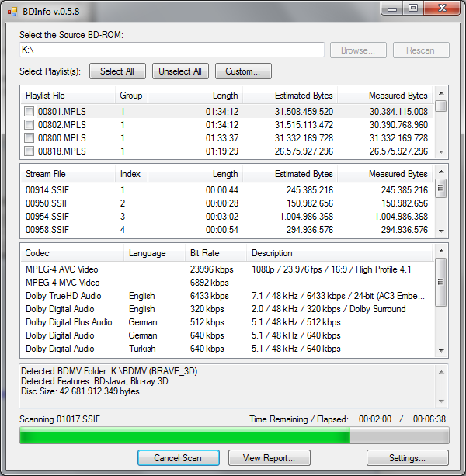Image resolution: width=466 pixels, height=476 pixels.
Task: Select the 00818.MPLS checkbox
Action: click(29, 151)
